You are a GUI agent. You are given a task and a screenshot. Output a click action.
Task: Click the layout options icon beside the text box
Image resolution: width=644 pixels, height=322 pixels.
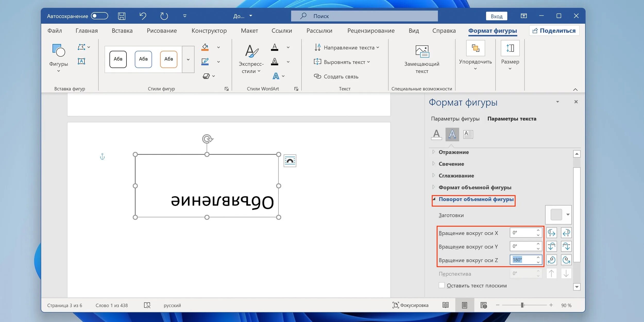coord(290,161)
